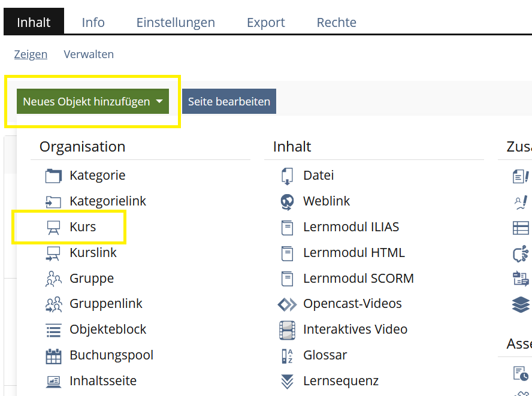This screenshot has height=396, width=532.
Task: Click the Objekteblock list icon
Action: coord(53,330)
